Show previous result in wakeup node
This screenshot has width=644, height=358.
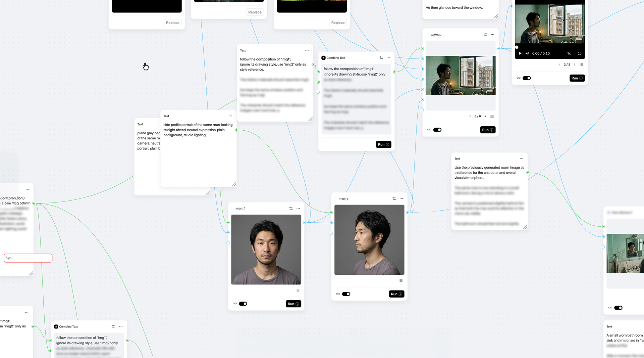tap(470, 116)
